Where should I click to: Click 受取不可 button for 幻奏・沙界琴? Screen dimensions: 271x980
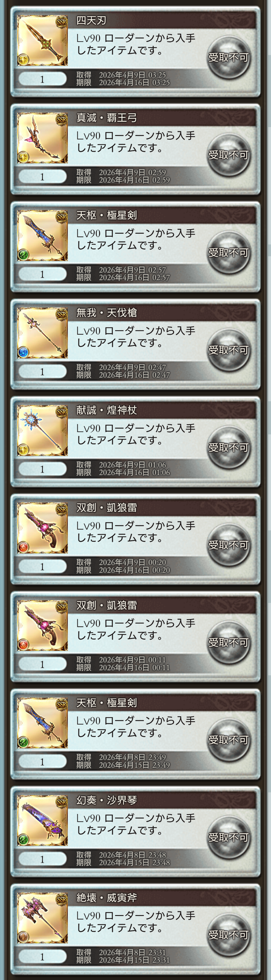[228, 837]
